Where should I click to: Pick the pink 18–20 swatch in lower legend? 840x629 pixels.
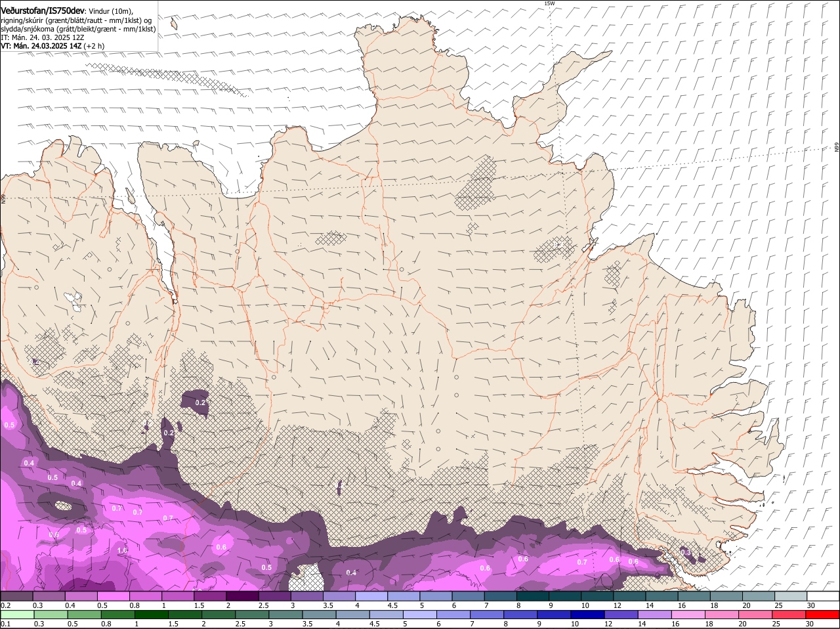tap(722, 615)
